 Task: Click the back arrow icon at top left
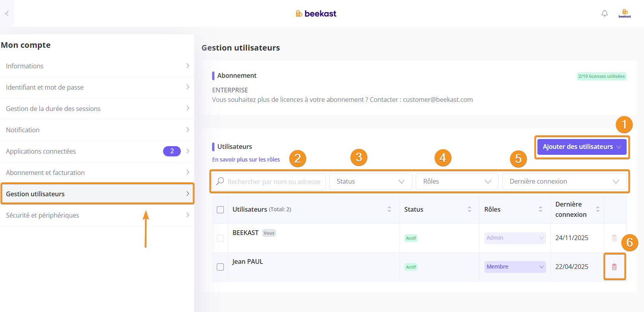tap(7, 13)
